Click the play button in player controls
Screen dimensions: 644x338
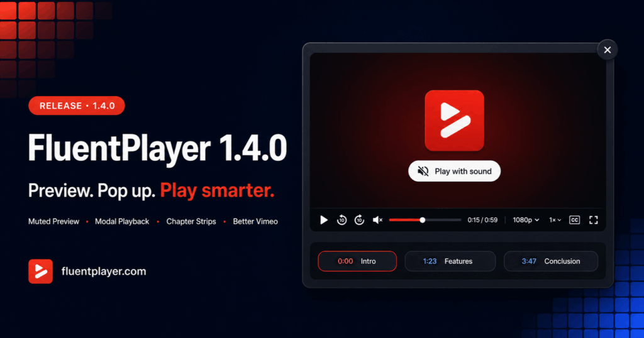pos(324,221)
